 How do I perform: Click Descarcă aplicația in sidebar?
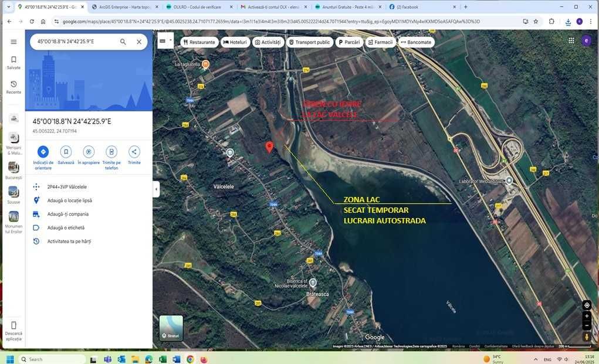pos(13,331)
